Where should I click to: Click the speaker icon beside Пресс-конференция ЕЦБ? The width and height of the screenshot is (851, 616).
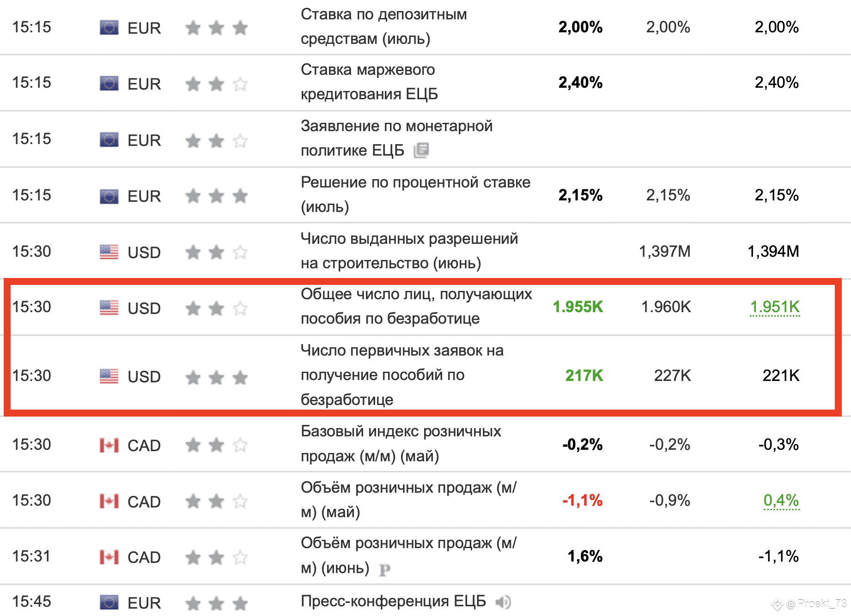pos(503,602)
